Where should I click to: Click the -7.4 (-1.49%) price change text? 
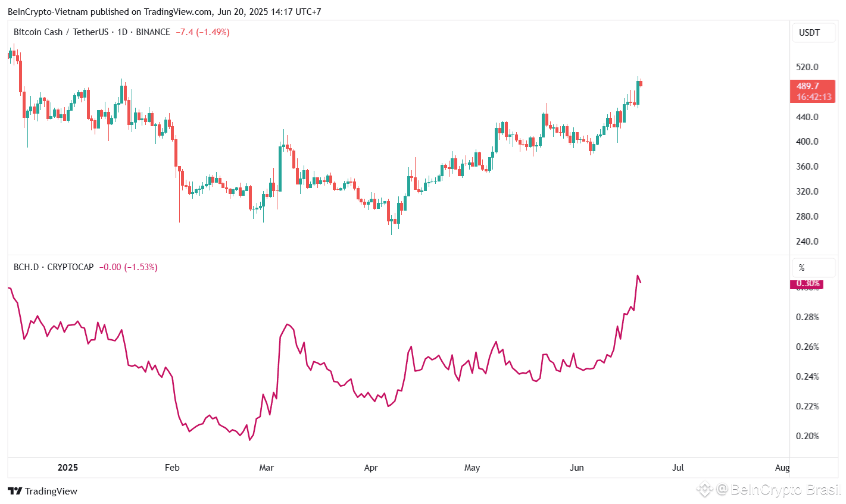tap(202, 32)
